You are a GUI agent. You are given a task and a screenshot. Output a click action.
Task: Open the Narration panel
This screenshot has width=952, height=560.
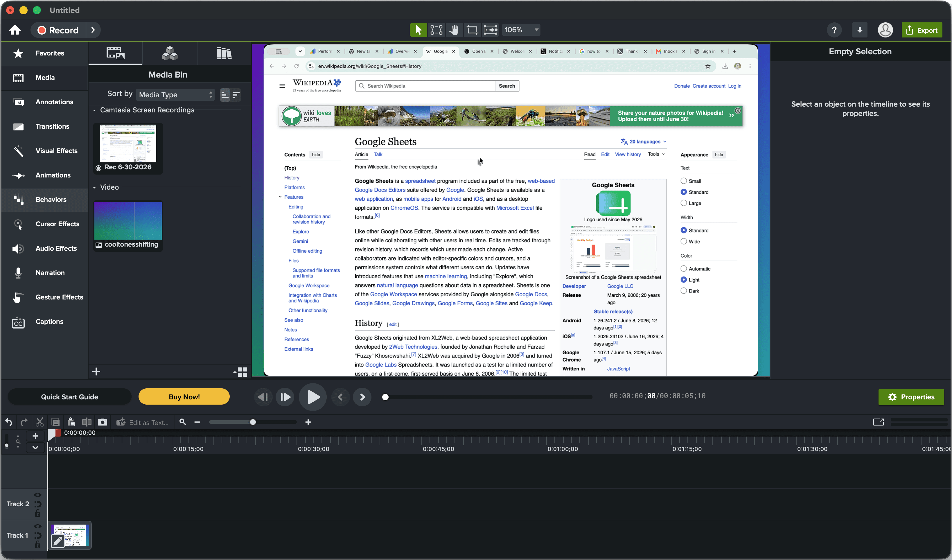click(44, 273)
